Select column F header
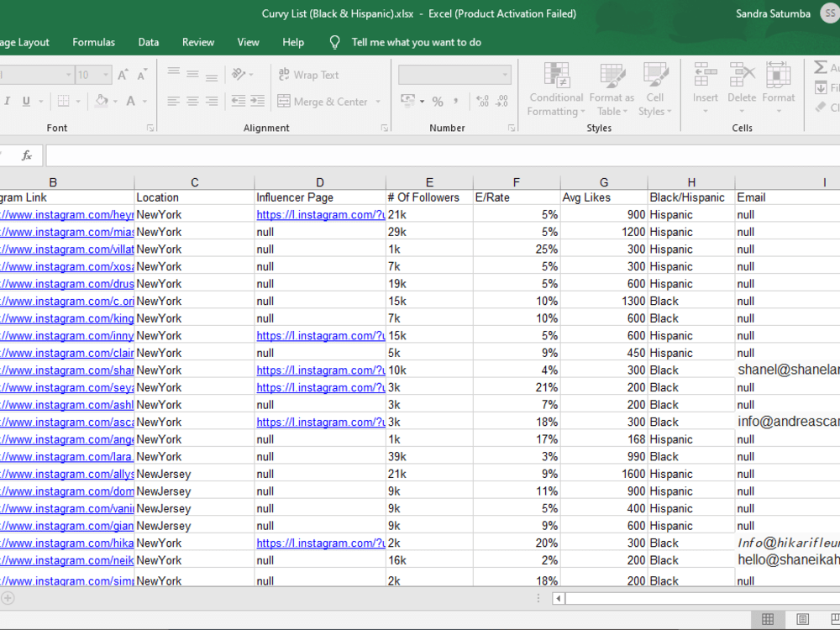Screen dimensions: 840x630 tap(517, 182)
